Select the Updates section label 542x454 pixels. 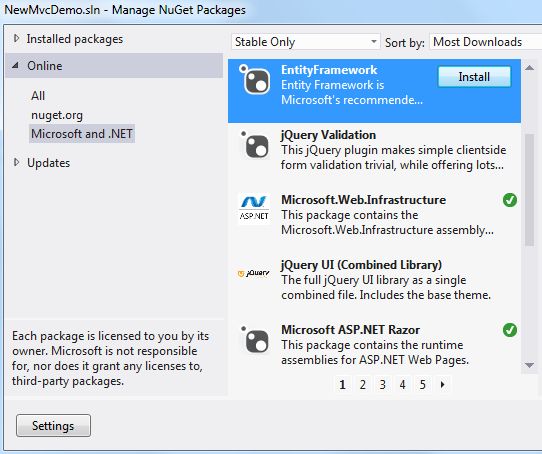tap(48, 163)
